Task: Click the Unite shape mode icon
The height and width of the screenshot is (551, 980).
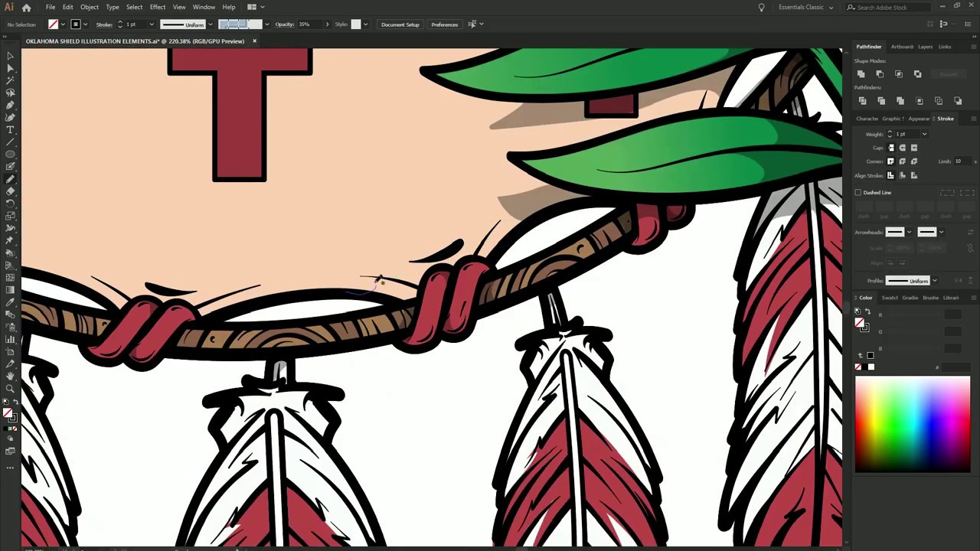Action: coord(861,74)
